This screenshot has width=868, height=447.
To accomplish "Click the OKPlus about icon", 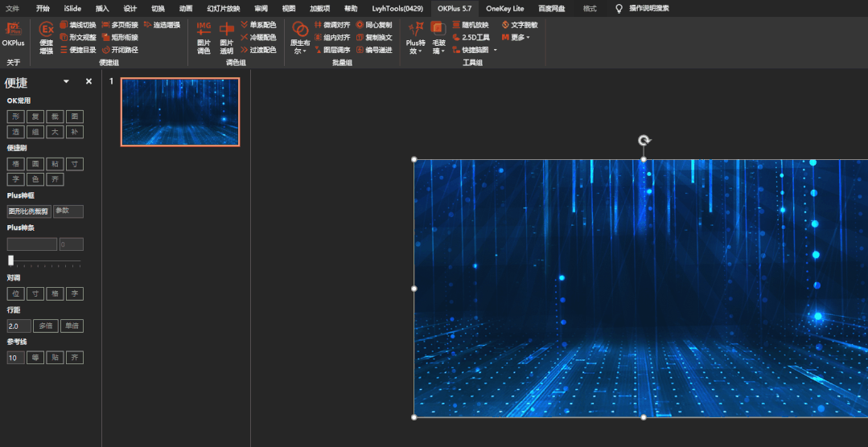I will (x=14, y=35).
